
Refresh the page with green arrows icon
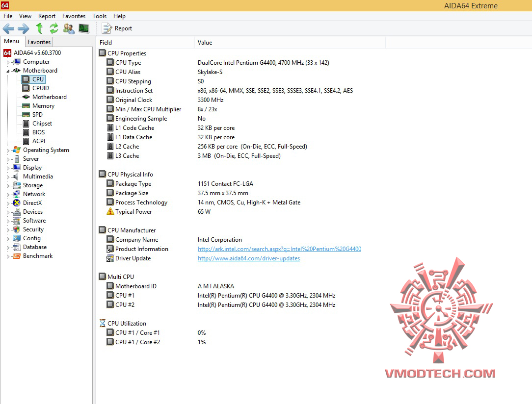53,28
